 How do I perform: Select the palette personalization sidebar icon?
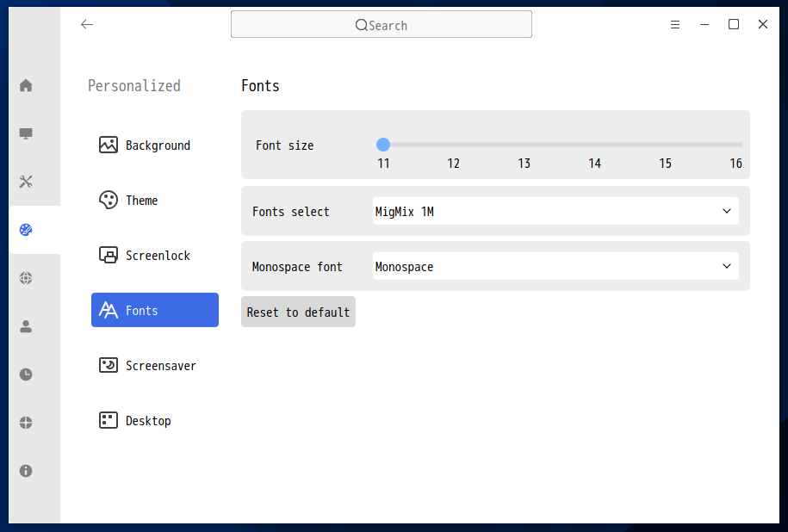(26, 230)
